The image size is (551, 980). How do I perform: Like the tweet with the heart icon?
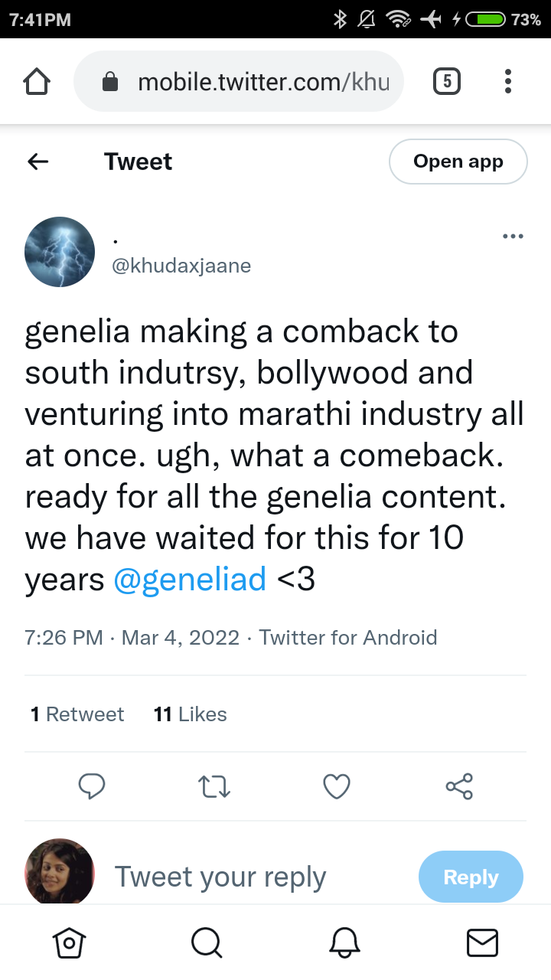[337, 786]
